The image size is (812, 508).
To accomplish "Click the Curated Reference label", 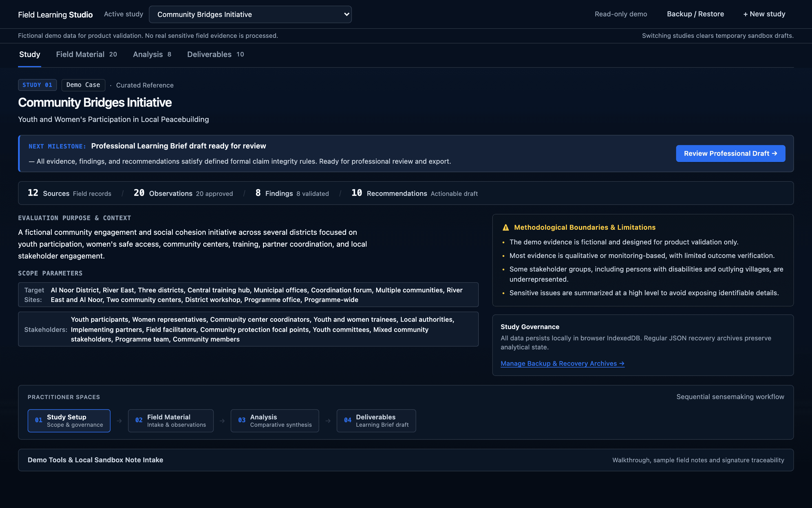I will click(145, 85).
